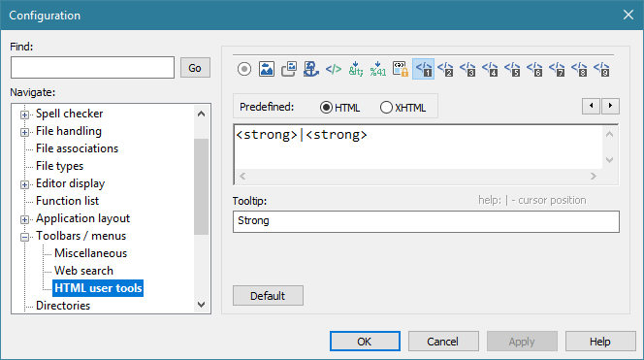
Task: Collapse the Toolbars / menus tree node
Action: pos(24,237)
